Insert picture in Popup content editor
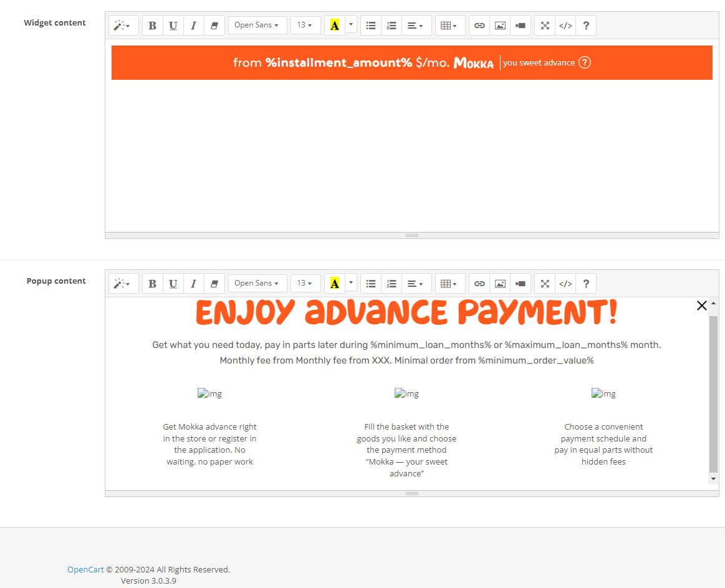 (x=501, y=284)
